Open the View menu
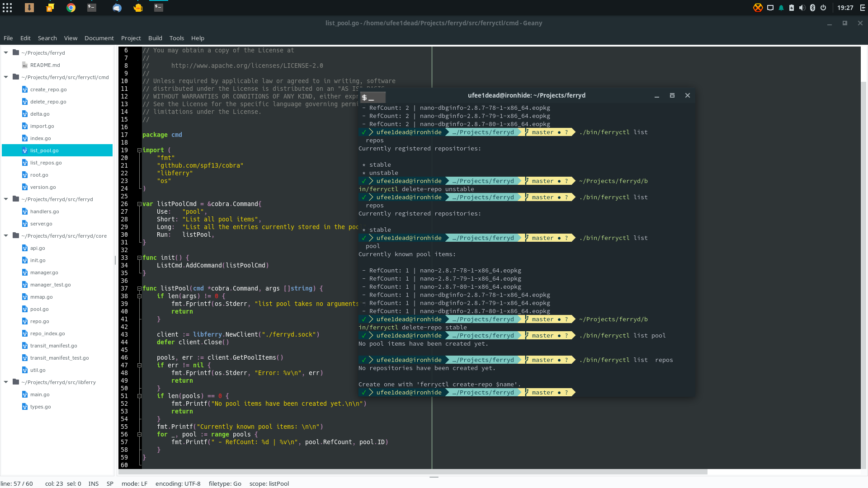Image resolution: width=868 pixels, height=488 pixels. (x=71, y=38)
